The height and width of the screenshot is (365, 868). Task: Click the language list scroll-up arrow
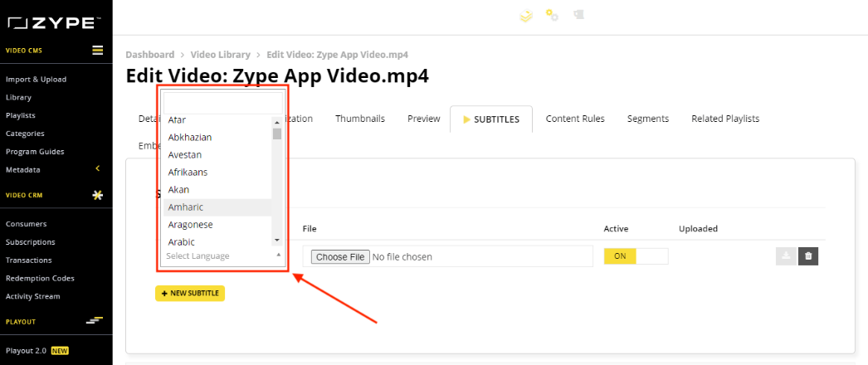[x=277, y=122]
